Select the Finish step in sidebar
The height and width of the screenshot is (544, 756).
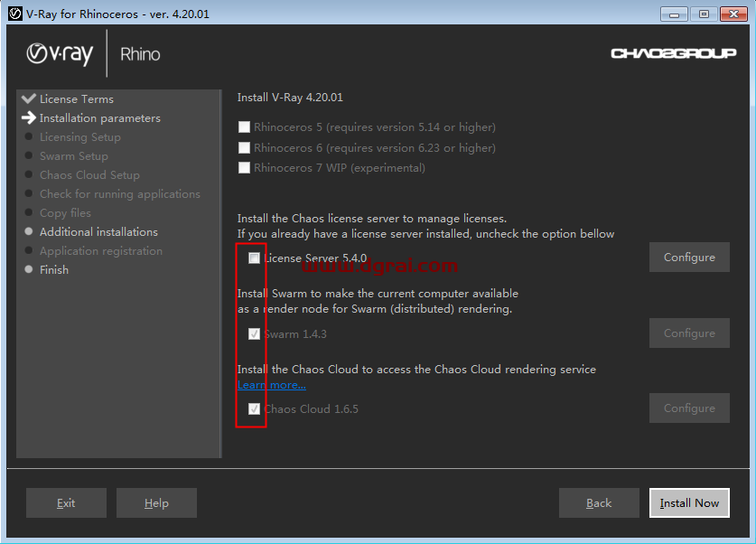(x=54, y=270)
